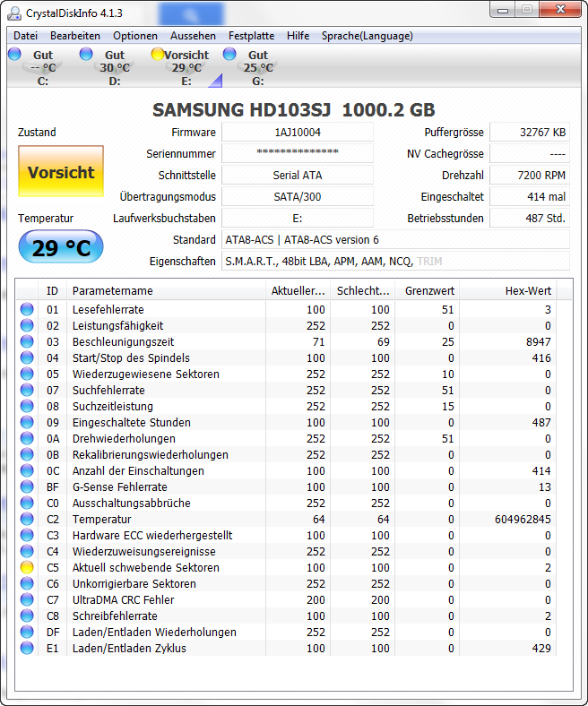Click the ID column header
Viewport: 588px width, 706px height.
pos(52,291)
